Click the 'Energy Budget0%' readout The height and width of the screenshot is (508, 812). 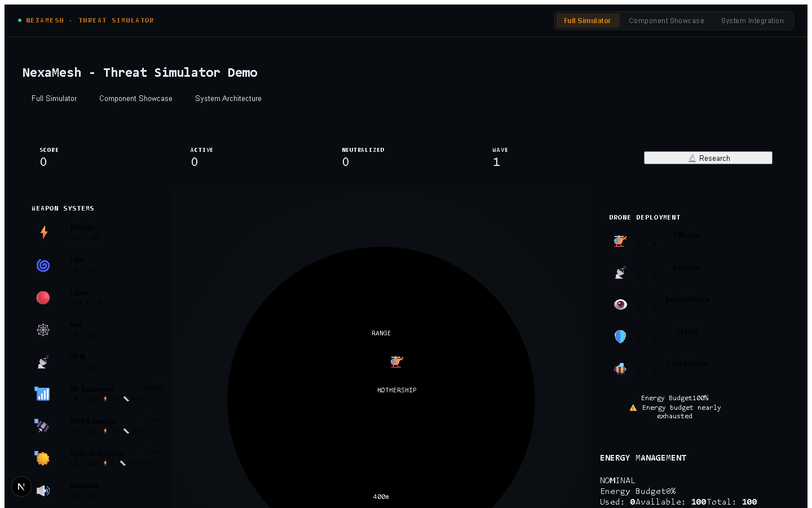[x=638, y=491]
